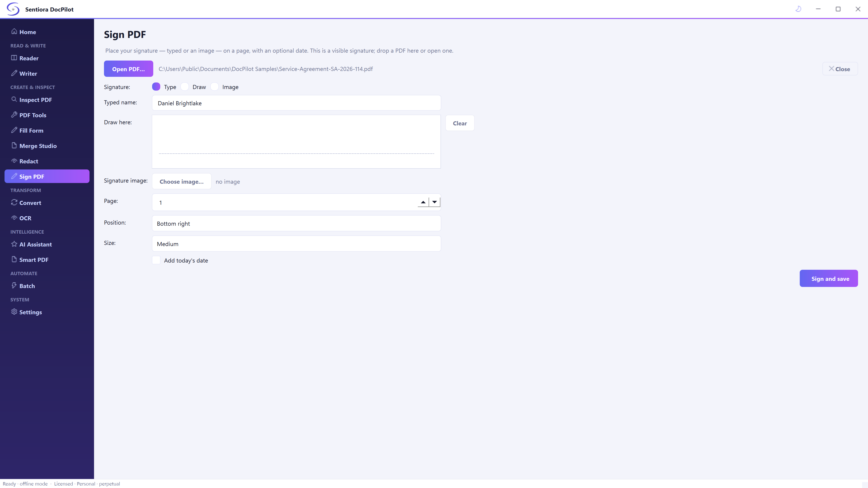Open Settings from the sidebar
Viewport: 868px width, 488px height.
pyautogui.click(x=47, y=312)
